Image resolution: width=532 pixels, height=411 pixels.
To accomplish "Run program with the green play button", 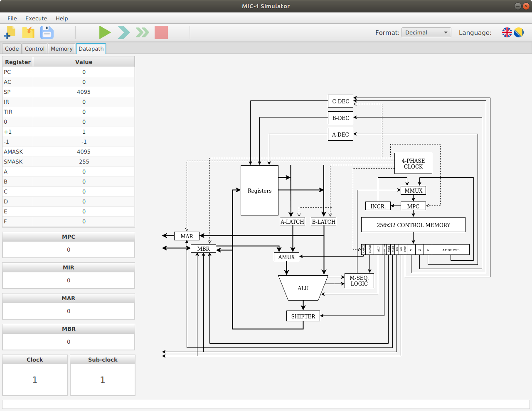I will [x=105, y=32].
